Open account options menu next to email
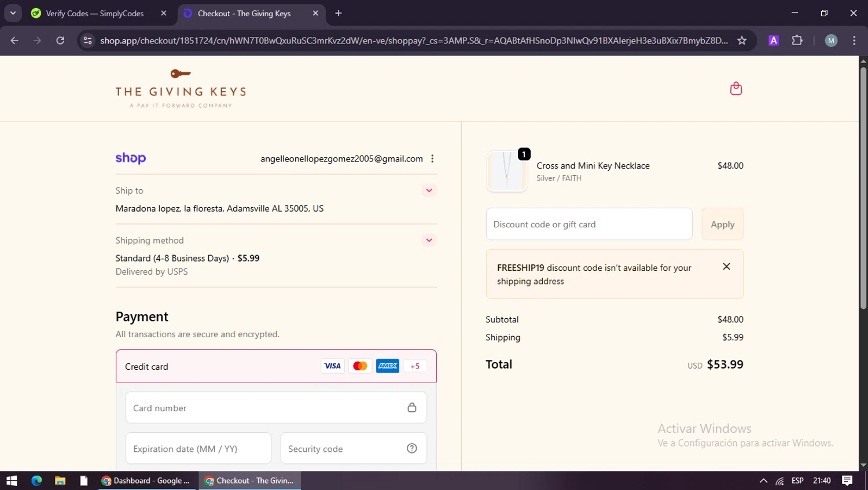Viewport: 868px width, 490px height. pos(432,159)
